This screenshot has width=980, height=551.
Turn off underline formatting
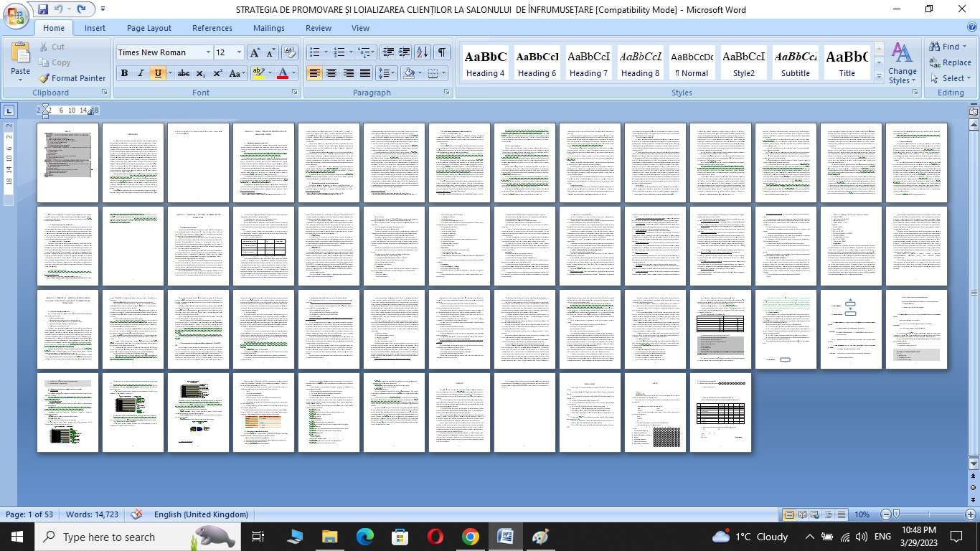pyautogui.click(x=158, y=73)
